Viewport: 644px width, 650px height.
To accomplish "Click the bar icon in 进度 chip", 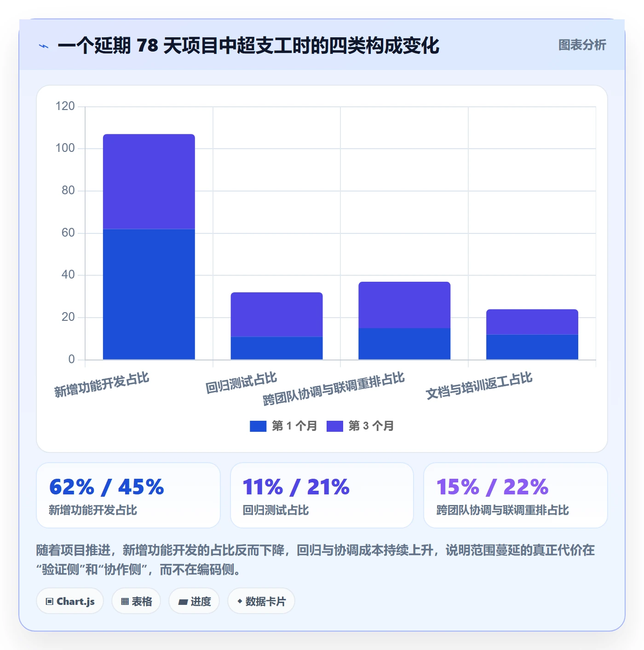I will click(x=183, y=602).
